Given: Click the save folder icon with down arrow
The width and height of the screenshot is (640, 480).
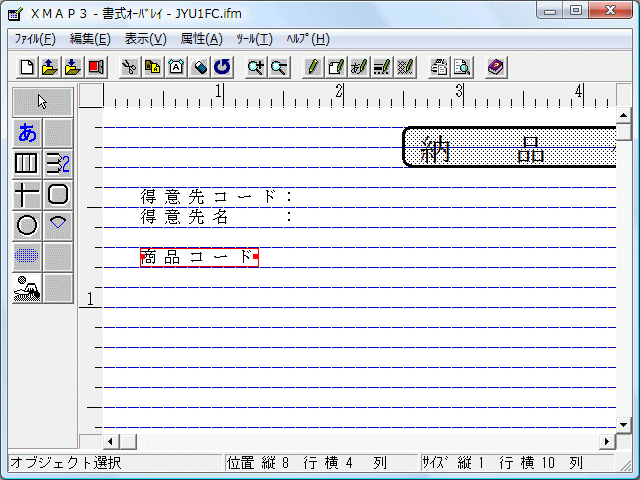Looking at the screenshot, I should coord(73,67).
